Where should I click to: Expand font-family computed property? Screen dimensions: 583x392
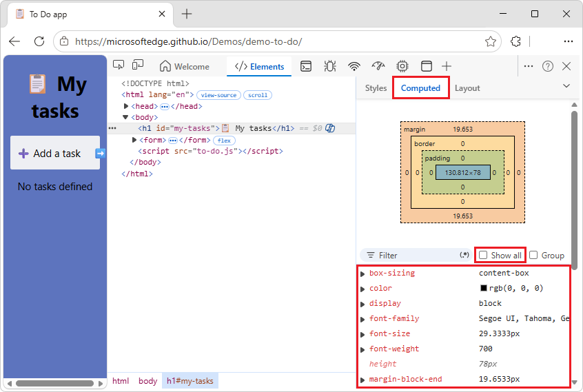(362, 320)
